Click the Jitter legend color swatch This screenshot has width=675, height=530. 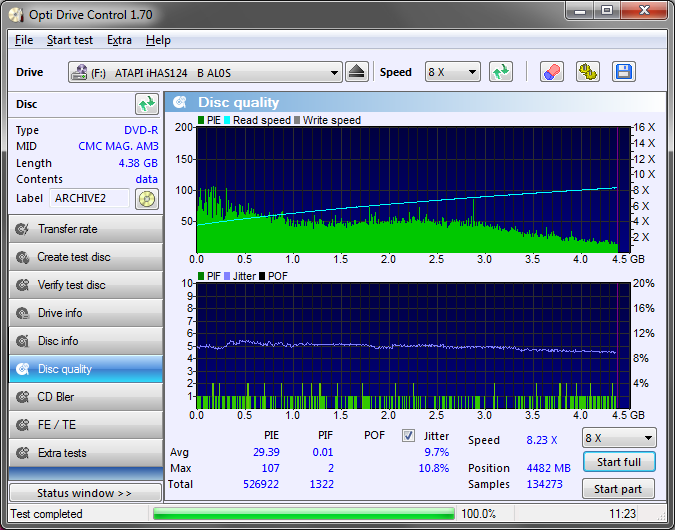click(227, 276)
